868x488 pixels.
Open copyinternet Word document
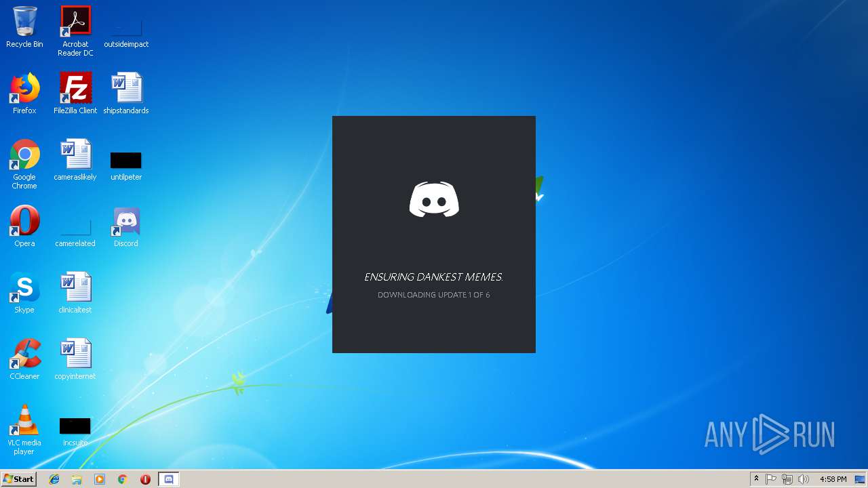(x=75, y=359)
